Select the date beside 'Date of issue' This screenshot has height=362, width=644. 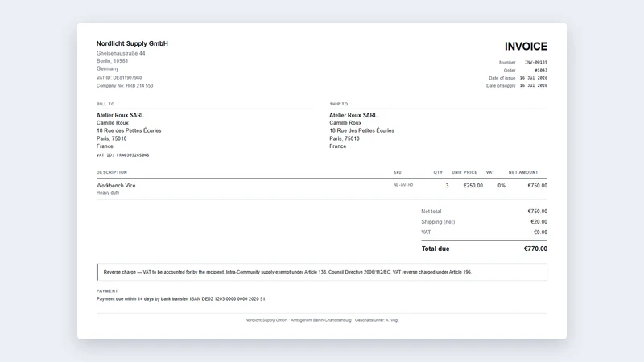534,78
